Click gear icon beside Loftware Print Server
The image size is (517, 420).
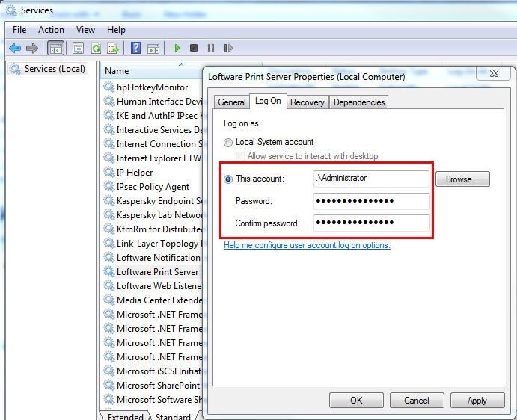point(109,271)
